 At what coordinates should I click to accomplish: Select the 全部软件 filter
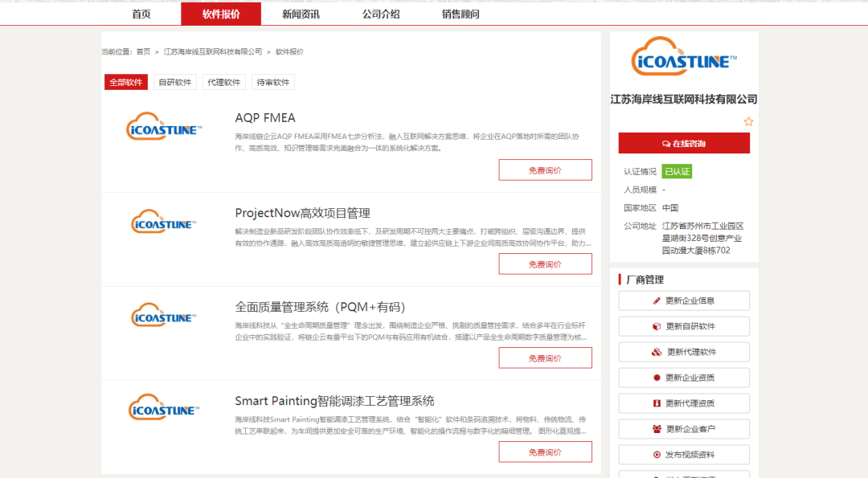pos(126,83)
